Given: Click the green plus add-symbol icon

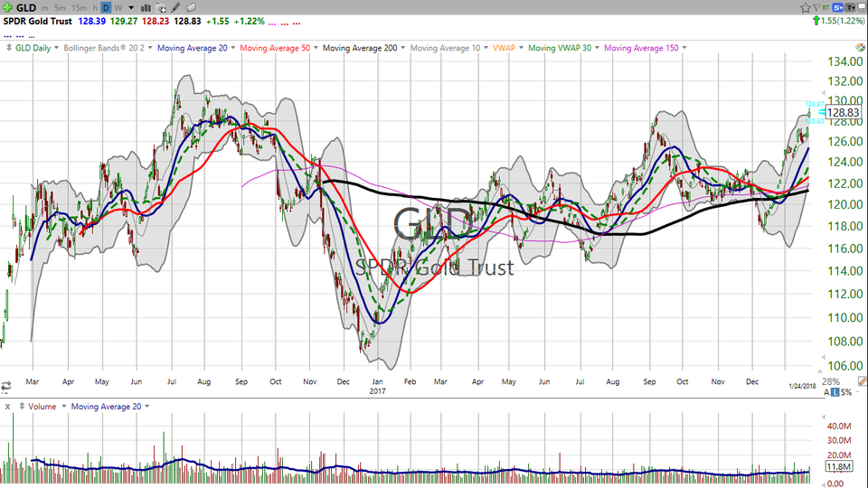Looking at the screenshot, I should (x=7, y=8).
